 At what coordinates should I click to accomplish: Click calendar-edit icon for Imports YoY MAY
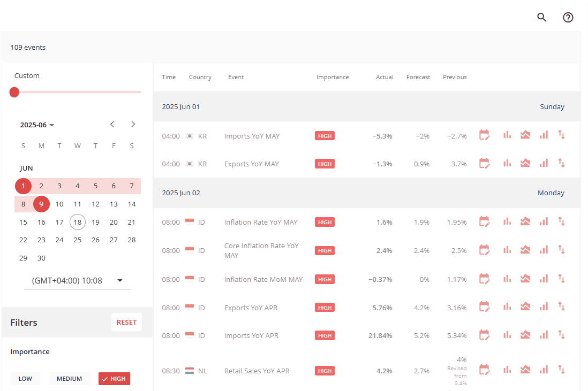pos(484,135)
